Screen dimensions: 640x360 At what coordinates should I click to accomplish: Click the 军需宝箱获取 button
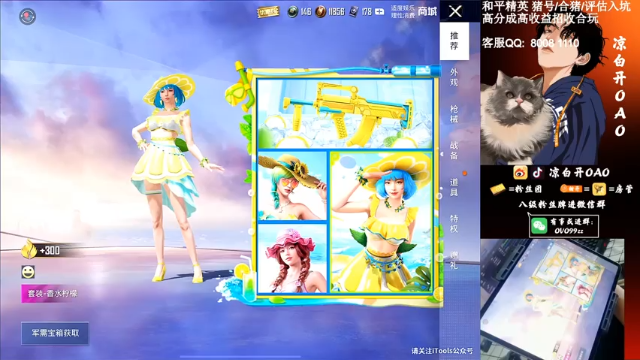(x=55, y=333)
